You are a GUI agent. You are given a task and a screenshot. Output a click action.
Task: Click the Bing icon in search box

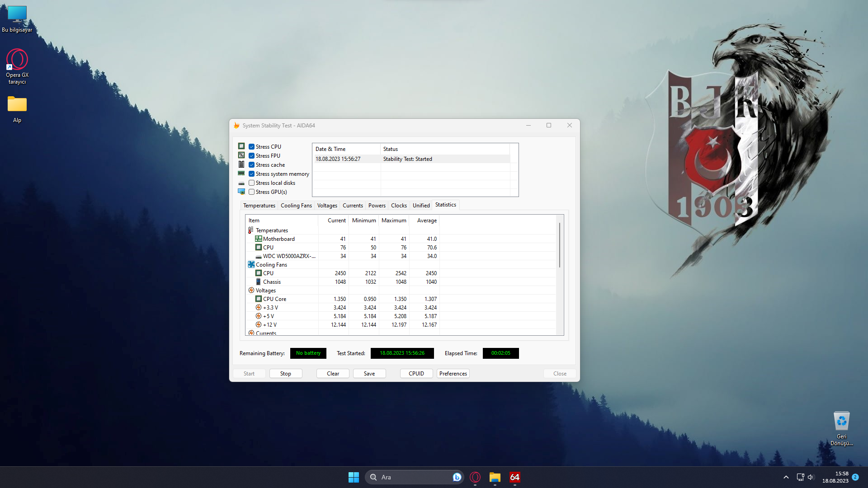point(457,477)
